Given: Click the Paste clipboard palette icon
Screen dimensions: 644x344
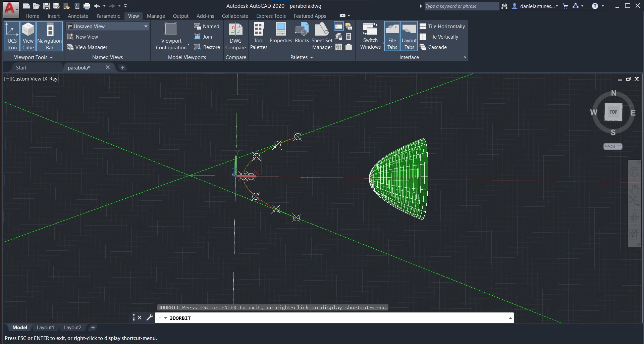Looking at the screenshot, I should click(349, 47).
